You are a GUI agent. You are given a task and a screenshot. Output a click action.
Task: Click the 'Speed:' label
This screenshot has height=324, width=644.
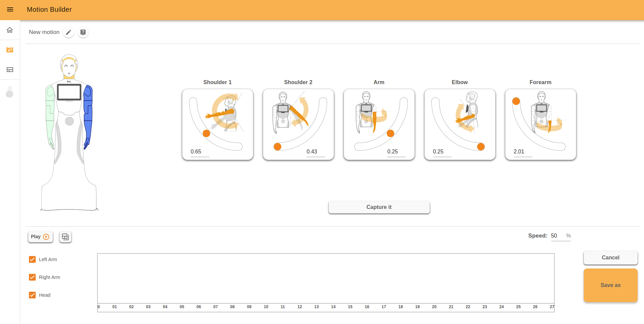click(x=538, y=236)
